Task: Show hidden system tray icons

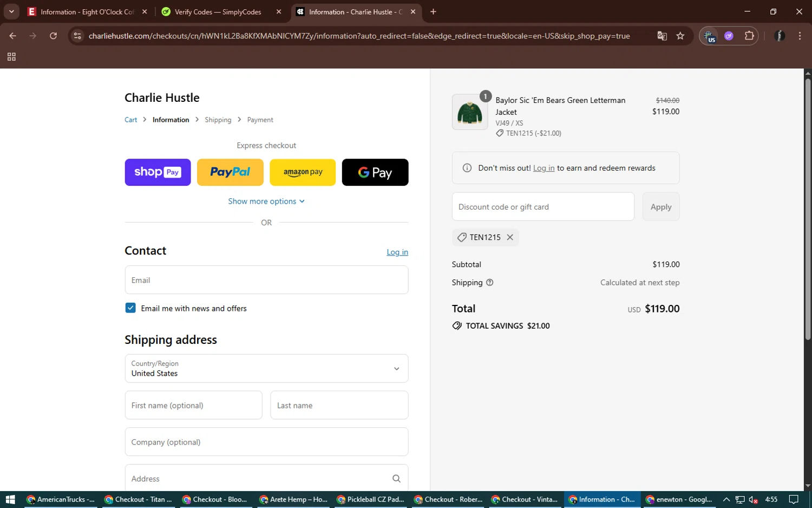Action: pos(726,499)
